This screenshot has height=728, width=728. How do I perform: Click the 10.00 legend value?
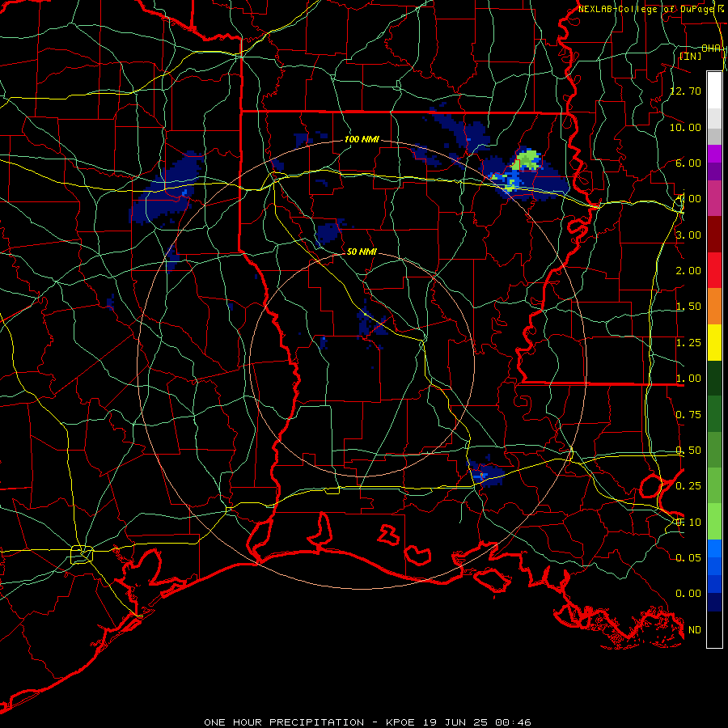(685, 127)
